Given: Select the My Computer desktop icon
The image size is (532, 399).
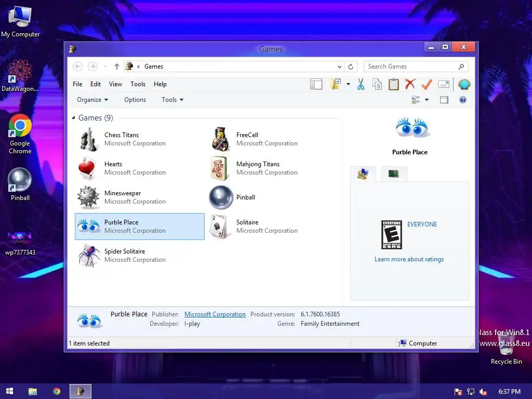Looking at the screenshot, I should coord(20,21).
